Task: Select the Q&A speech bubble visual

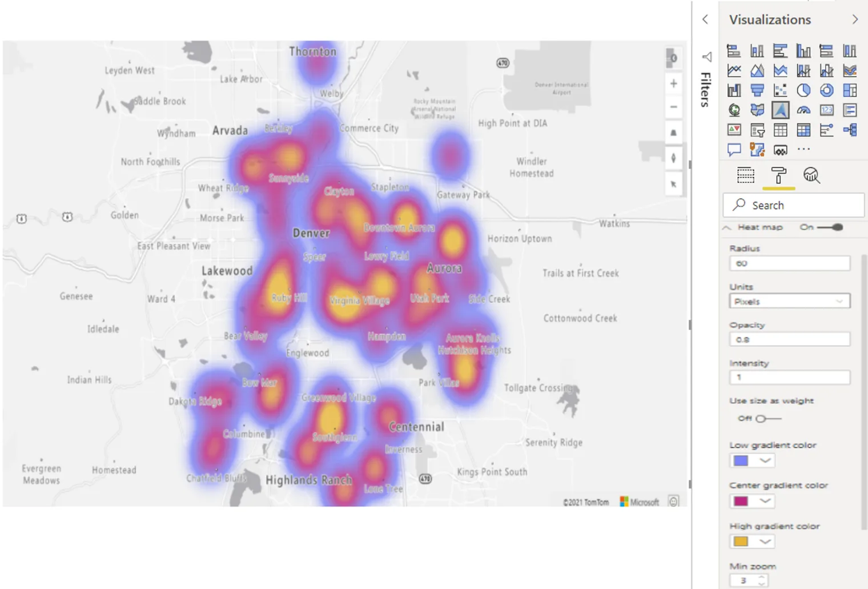Action: 734,150
